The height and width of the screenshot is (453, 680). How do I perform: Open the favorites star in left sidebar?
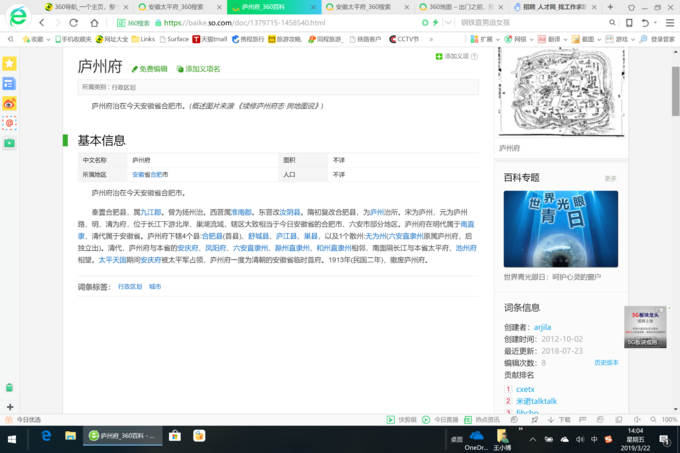tap(9, 63)
